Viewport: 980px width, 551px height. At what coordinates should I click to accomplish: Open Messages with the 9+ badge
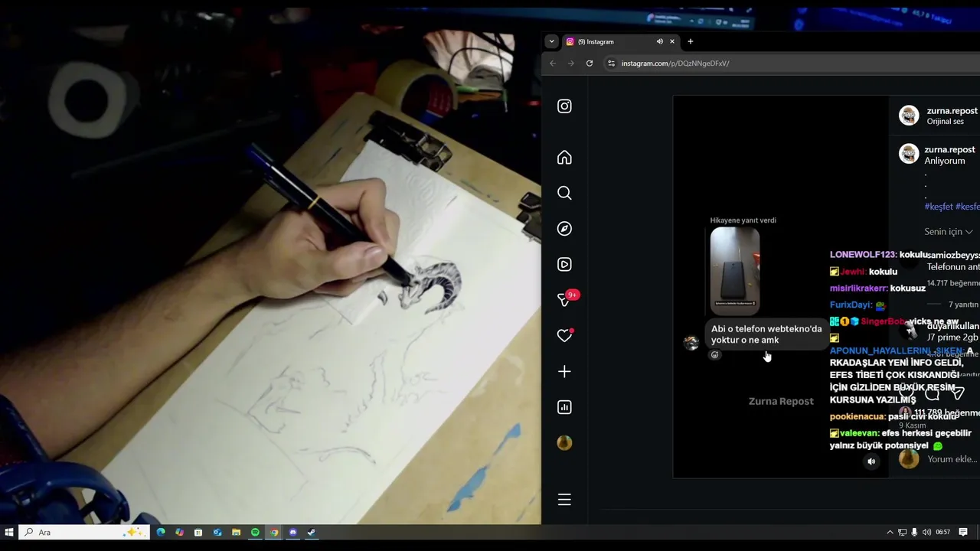[x=566, y=299]
